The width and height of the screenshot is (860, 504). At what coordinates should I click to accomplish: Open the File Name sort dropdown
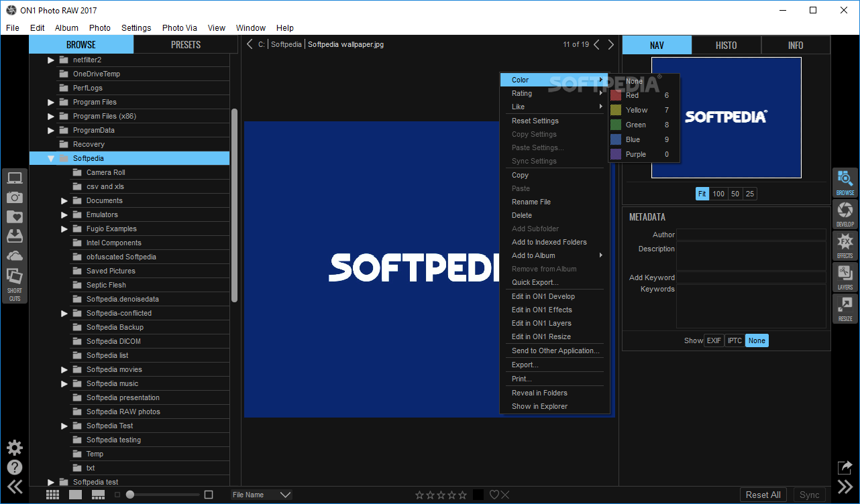click(261, 495)
